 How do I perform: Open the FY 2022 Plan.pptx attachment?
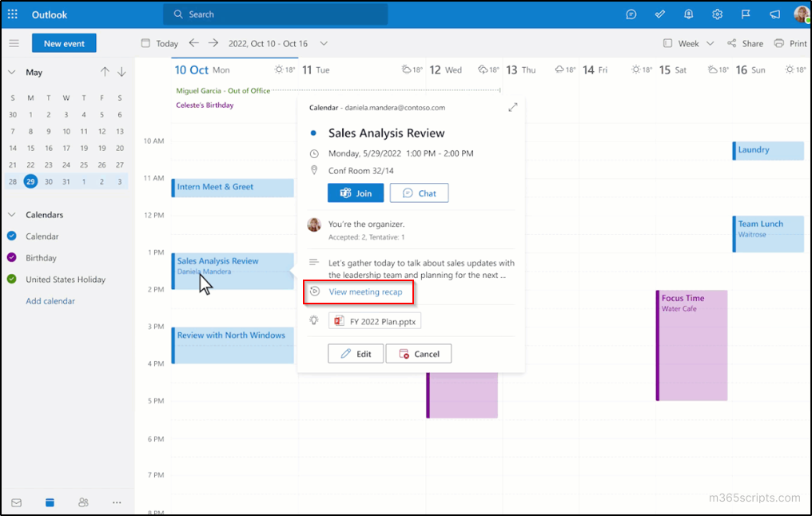point(374,320)
